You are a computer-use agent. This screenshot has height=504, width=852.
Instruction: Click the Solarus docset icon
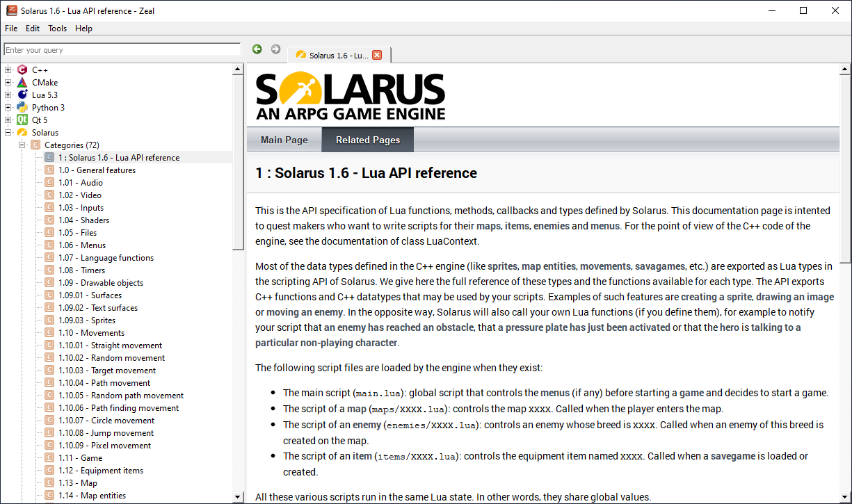click(22, 132)
